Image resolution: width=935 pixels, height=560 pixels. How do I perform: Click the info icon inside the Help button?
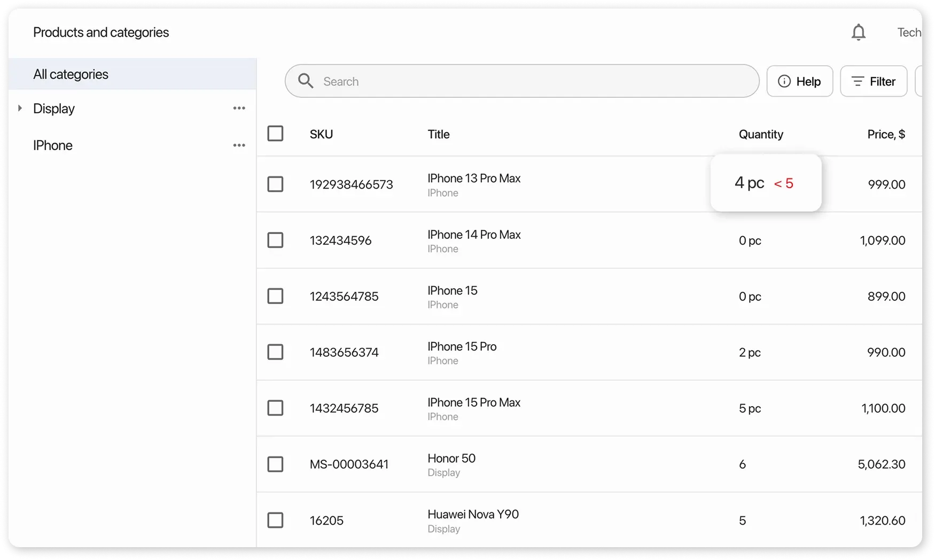click(784, 81)
